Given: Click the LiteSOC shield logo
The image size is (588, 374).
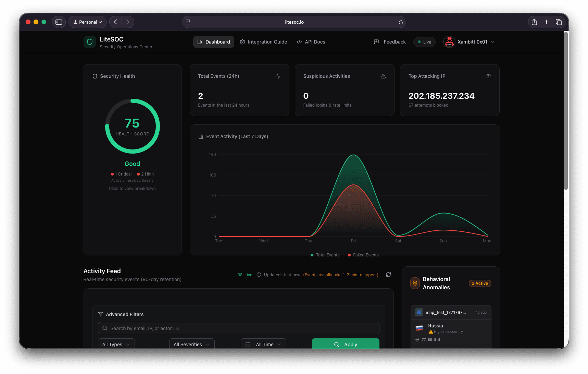Looking at the screenshot, I should click(x=89, y=41).
